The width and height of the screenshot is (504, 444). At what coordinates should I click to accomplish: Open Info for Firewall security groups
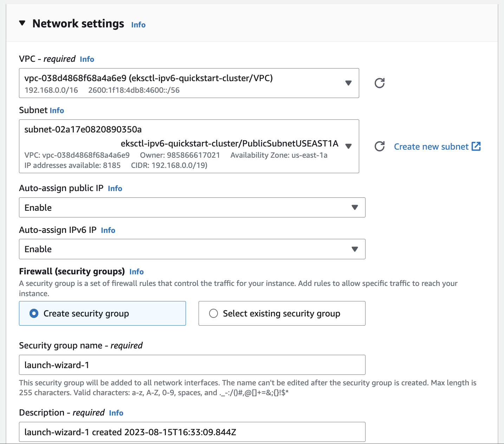136,272
